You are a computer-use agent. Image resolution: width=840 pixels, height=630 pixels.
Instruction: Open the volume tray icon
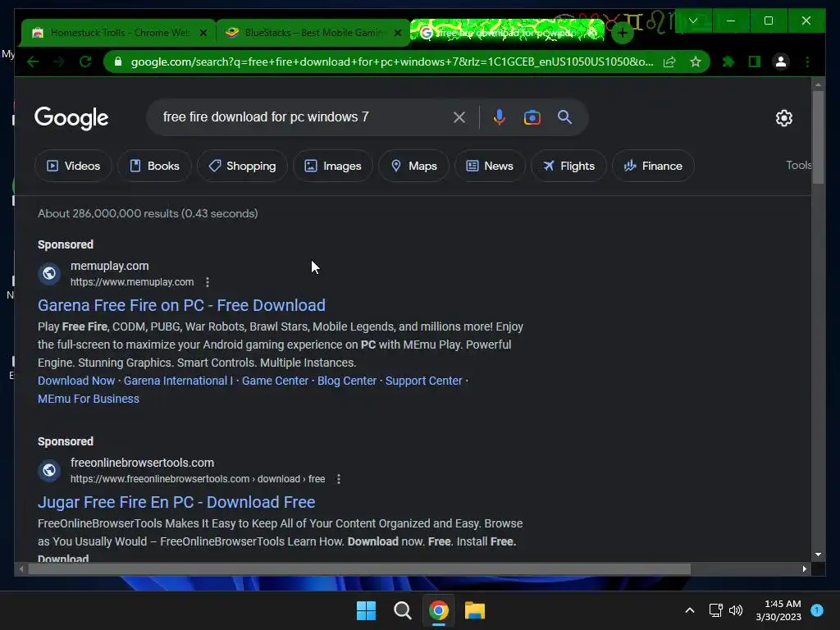[736, 610]
